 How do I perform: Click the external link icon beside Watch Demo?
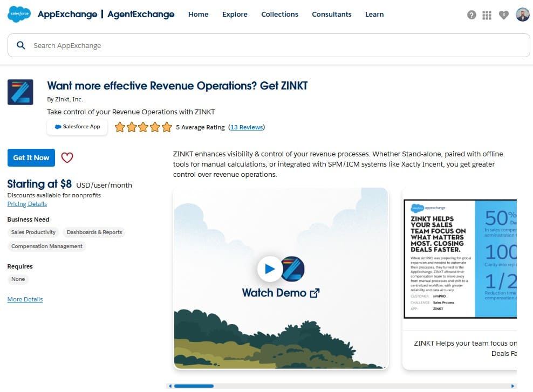tap(315, 293)
